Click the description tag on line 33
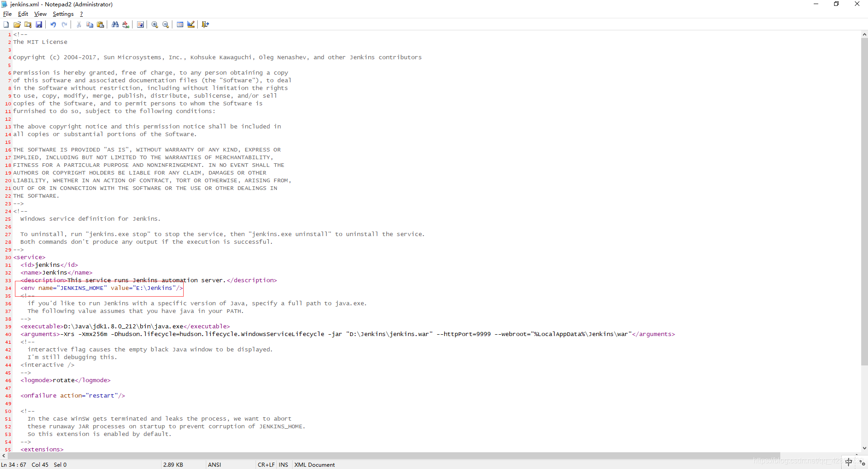Screen dimensions: 868x469 pos(149,280)
